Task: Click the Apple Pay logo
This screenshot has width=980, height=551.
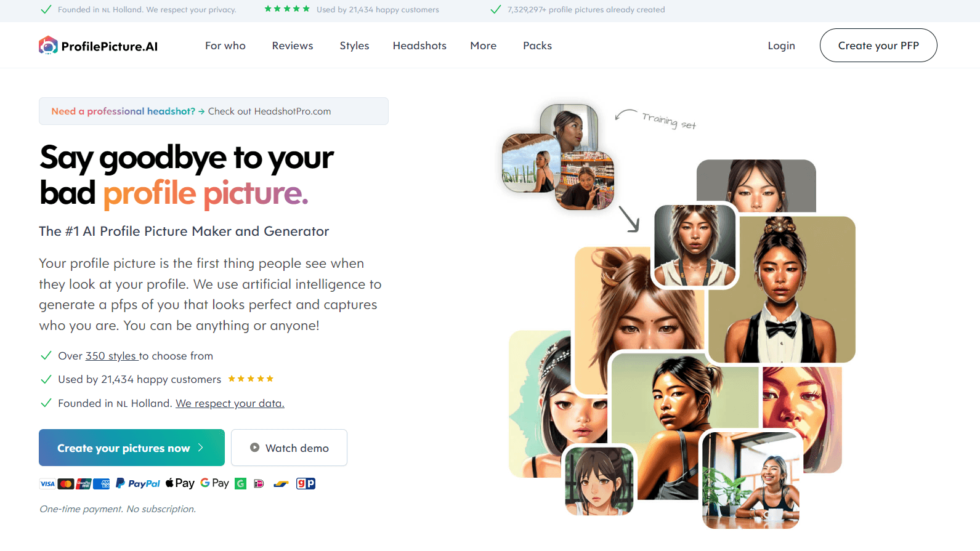Action: pos(180,483)
